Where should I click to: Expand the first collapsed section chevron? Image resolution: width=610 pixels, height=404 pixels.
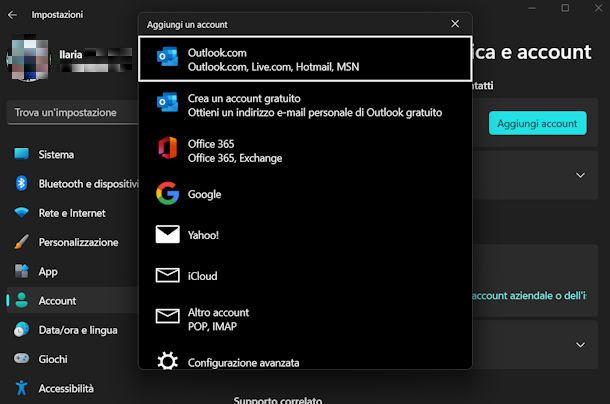pos(580,175)
